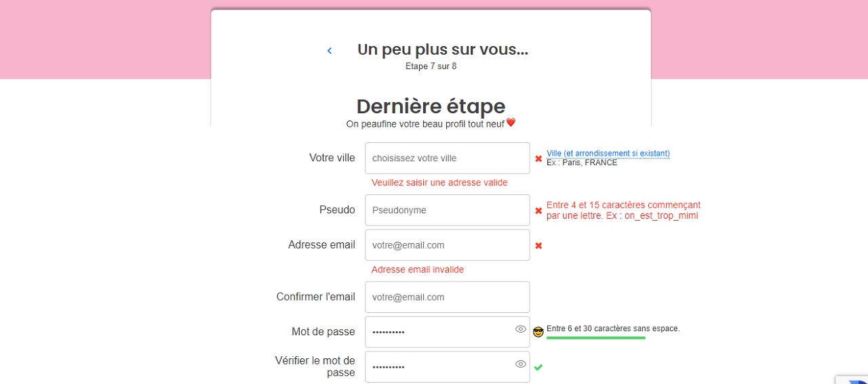Image resolution: width=868 pixels, height=384 pixels.
Task: Go back using the blue chevron arrow
Action: (330, 51)
